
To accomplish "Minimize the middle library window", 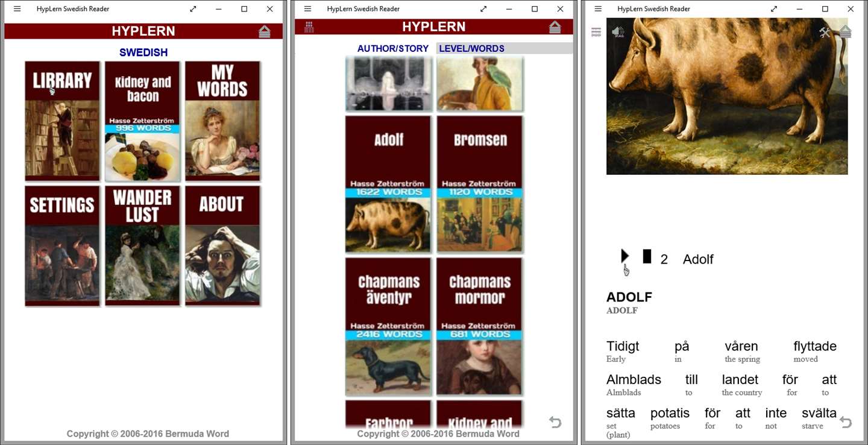I will (509, 9).
